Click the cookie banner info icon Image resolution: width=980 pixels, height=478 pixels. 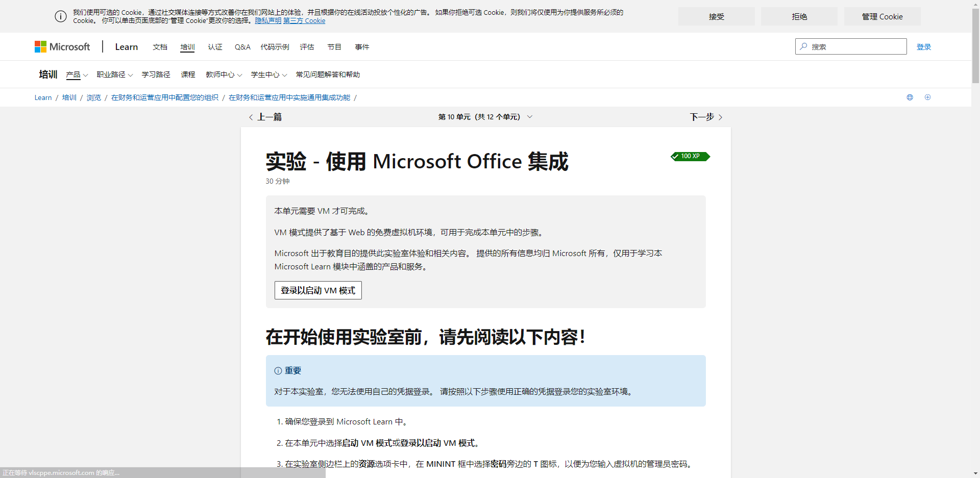61,16
